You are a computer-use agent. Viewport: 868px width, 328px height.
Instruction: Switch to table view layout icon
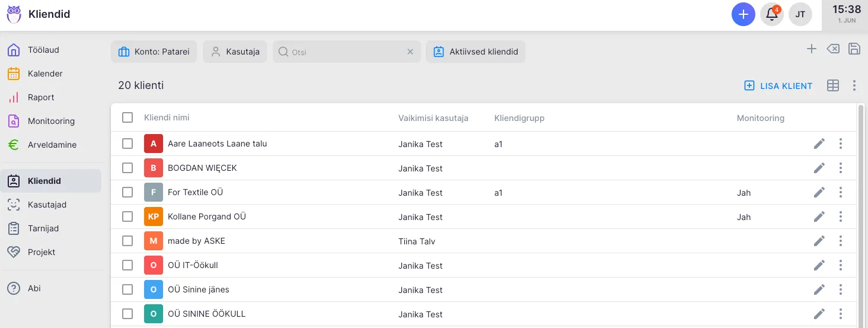[833, 86]
